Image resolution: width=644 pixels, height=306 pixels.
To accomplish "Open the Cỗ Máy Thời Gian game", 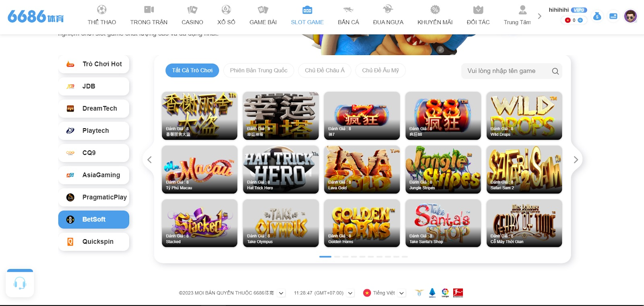I will [x=524, y=223].
